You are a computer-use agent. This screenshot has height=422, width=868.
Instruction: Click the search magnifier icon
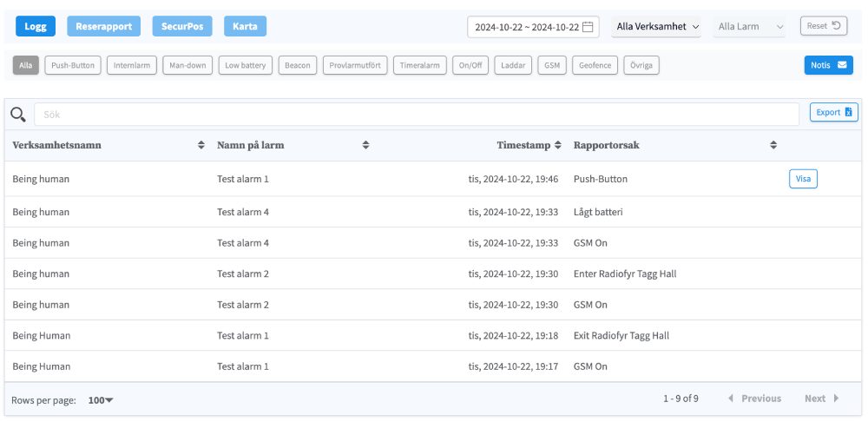[x=17, y=114]
